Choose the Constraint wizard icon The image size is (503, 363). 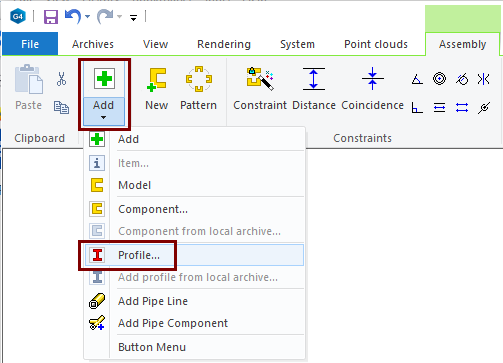tap(260, 79)
